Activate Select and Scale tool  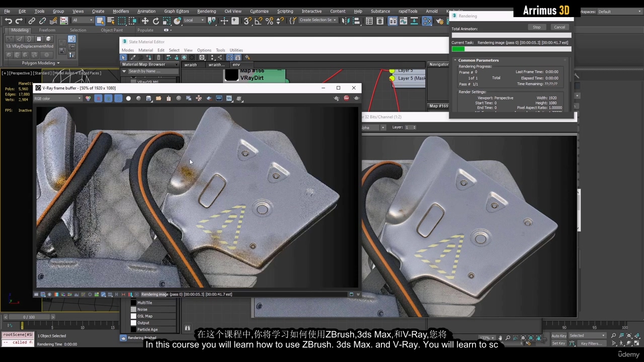(166, 21)
